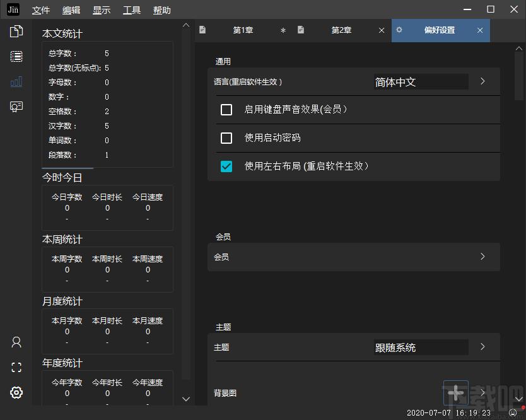This screenshot has height=420, width=526.
Task: Open the 工具 menu
Action: [x=131, y=9]
